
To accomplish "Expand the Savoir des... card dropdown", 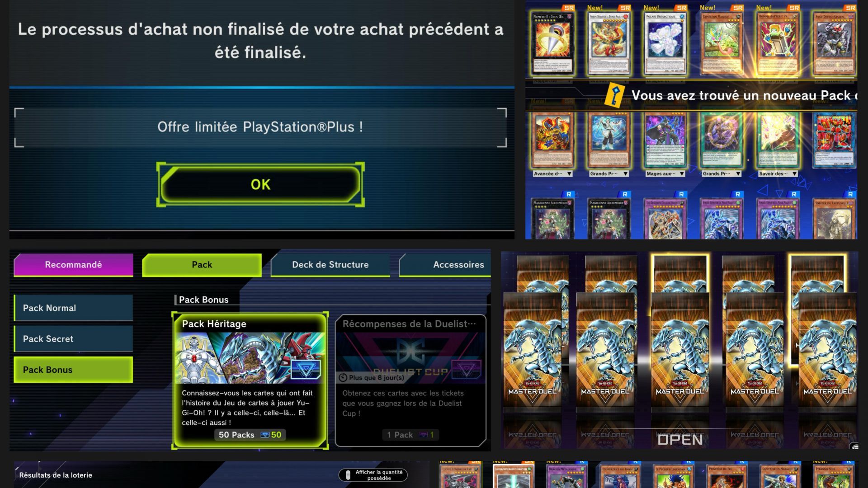I will coord(778,174).
